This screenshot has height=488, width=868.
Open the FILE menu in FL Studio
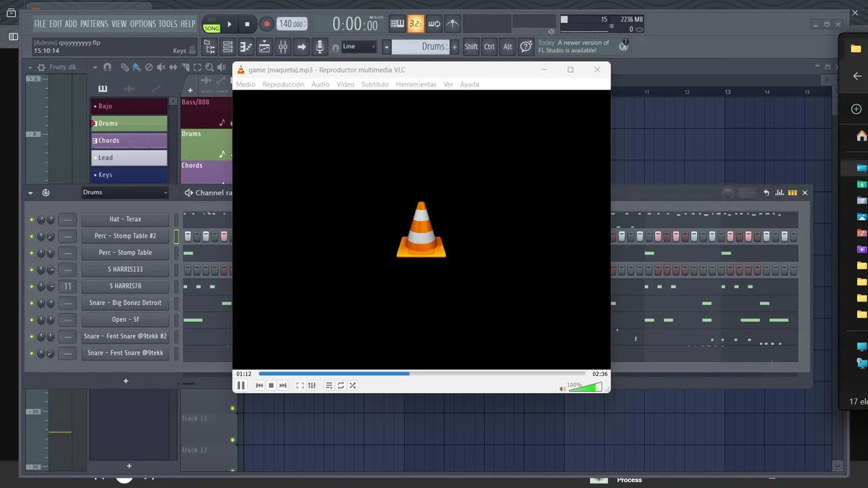pyautogui.click(x=40, y=24)
